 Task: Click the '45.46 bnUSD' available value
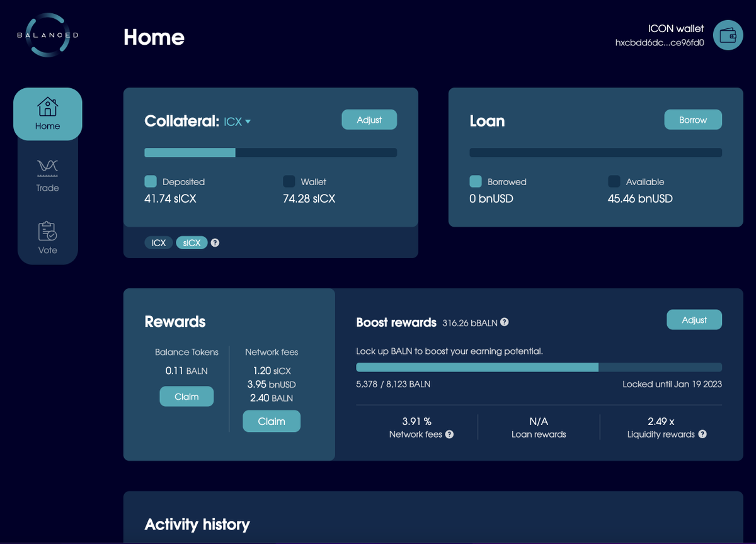pos(640,198)
